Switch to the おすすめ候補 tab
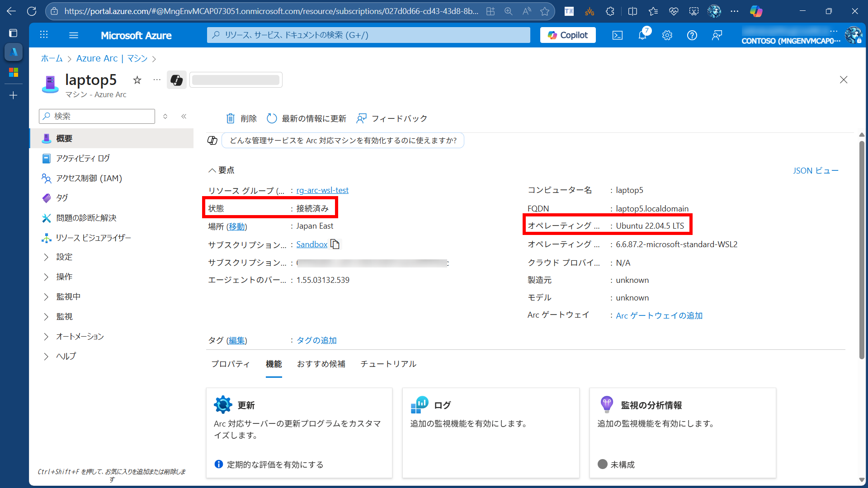868x488 pixels. [x=321, y=364]
